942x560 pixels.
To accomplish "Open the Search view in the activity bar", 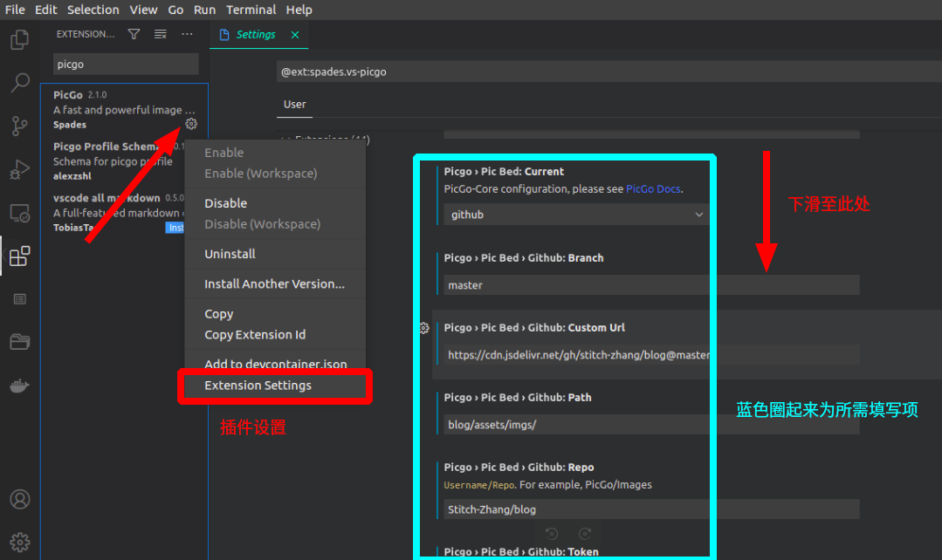I will tap(19, 82).
